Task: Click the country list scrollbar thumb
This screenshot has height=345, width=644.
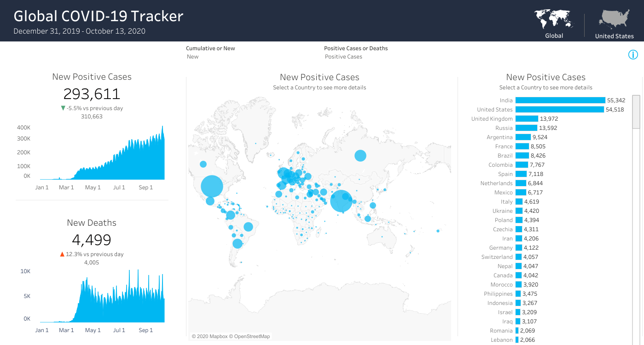Action: 636,111
